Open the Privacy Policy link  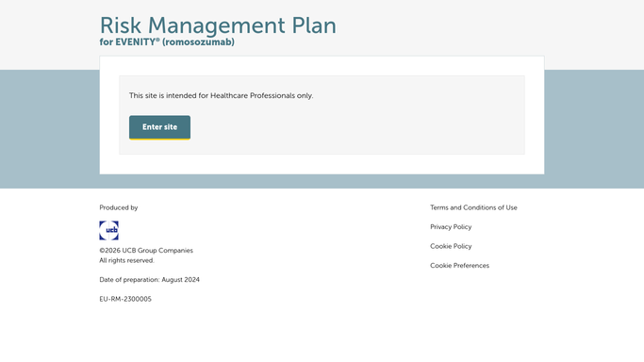[451, 227]
